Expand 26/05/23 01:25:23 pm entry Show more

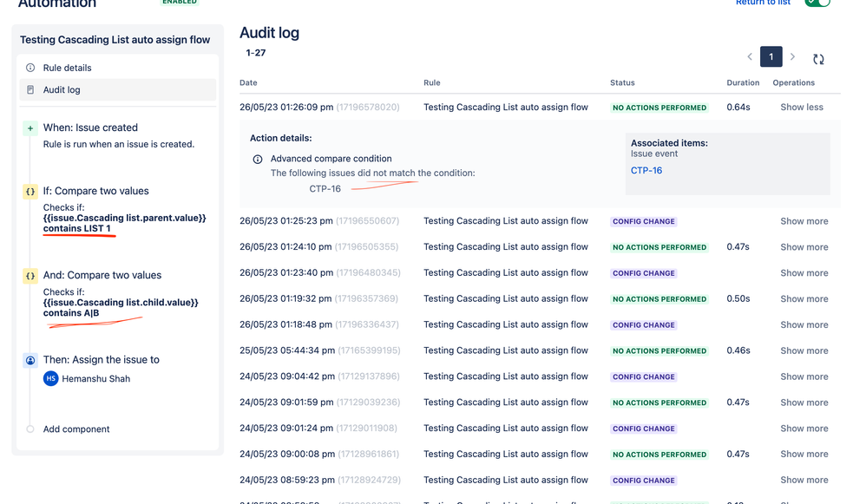tap(804, 221)
